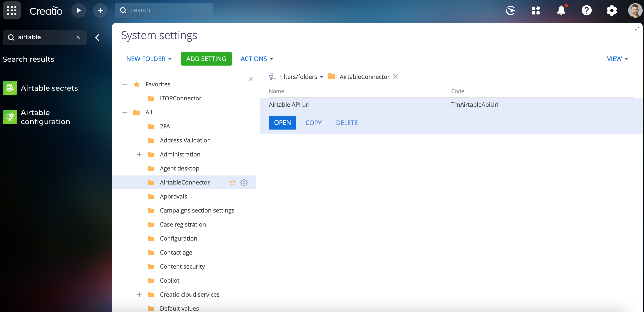Click the plus quick-add button
644x312 pixels.
100,10
